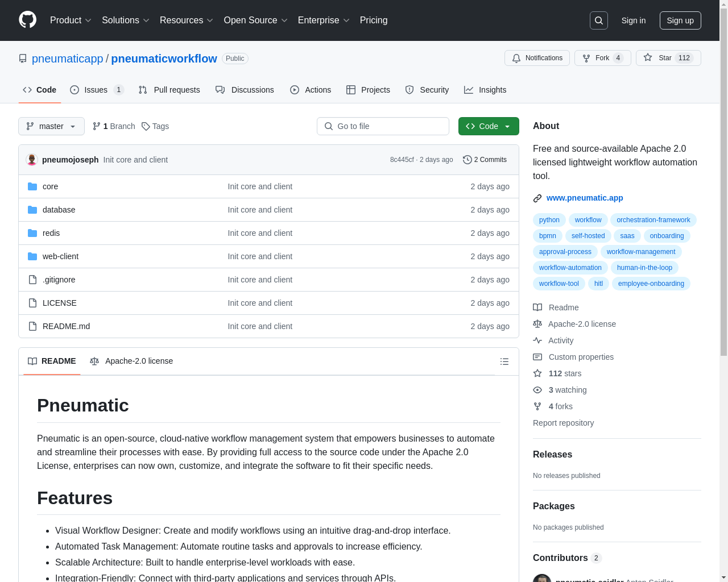Click Report repository link
This screenshot has width=728, height=582.
[x=563, y=423]
